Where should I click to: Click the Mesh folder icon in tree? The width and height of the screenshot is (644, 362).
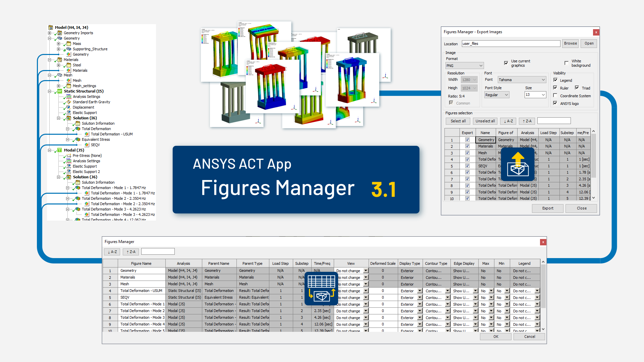point(60,75)
